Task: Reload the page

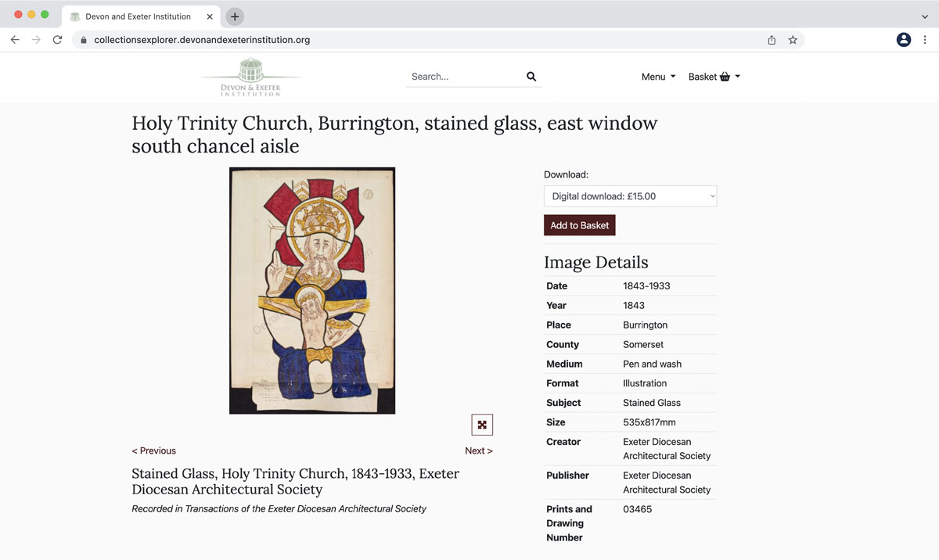Action: 57,40
